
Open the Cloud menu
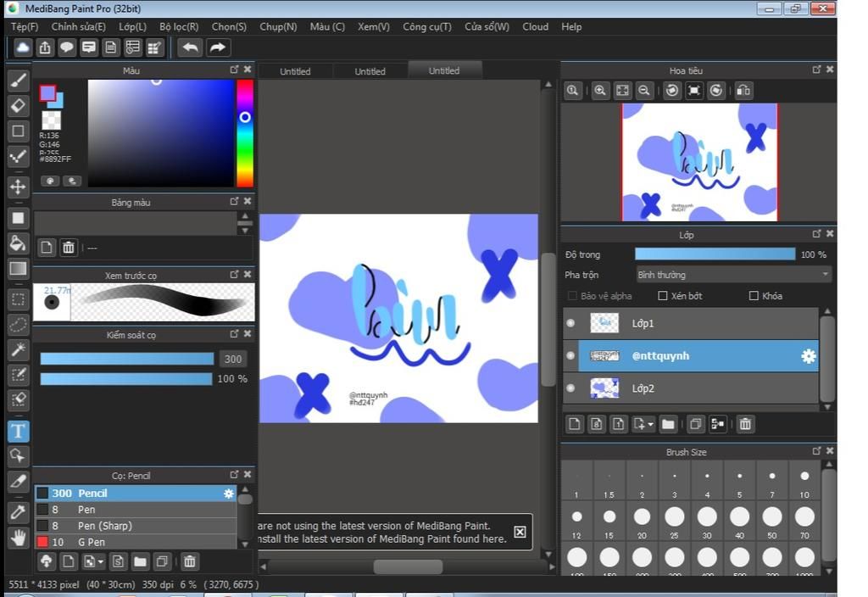[536, 26]
